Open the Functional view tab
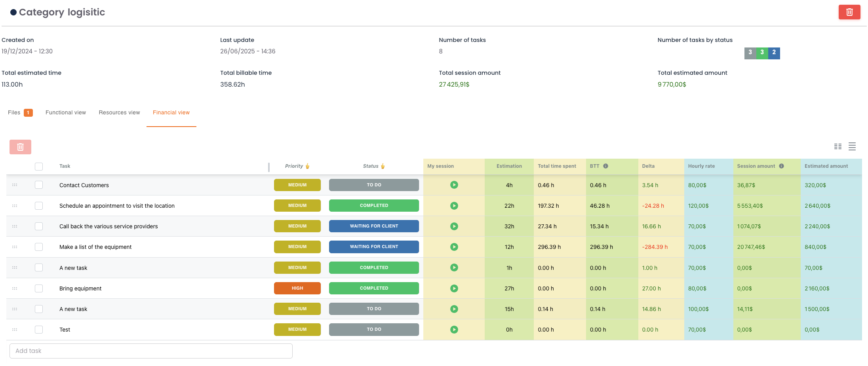Screen dimensions: 868x366 pyautogui.click(x=66, y=113)
